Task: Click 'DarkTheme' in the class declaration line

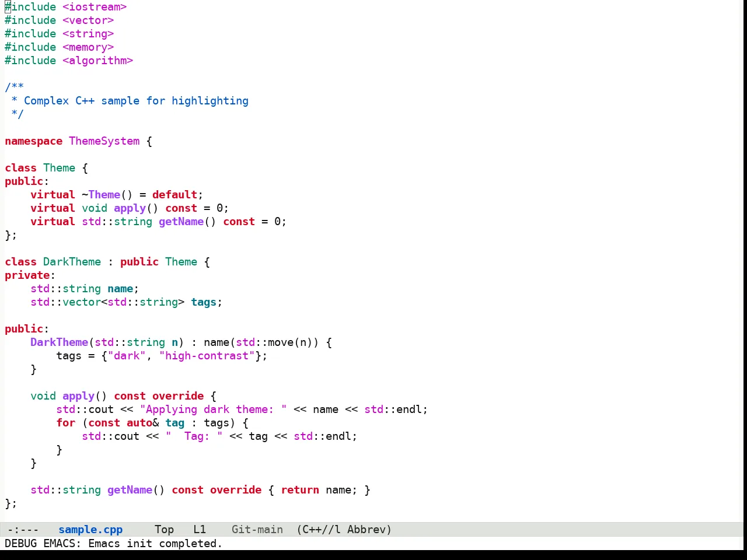Action: click(72, 262)
